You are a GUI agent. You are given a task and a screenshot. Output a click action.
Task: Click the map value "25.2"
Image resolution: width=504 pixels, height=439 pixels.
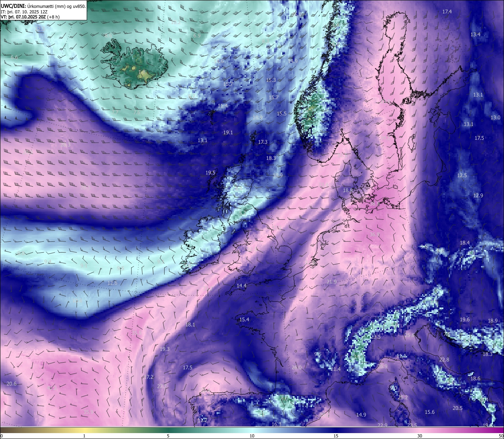[x=403, y=398]
